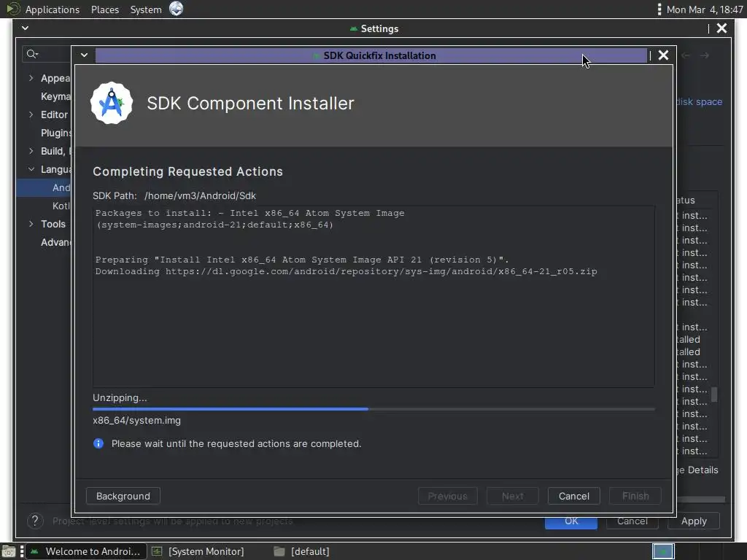Click the Settings back navigation arrow

point(686,55)
